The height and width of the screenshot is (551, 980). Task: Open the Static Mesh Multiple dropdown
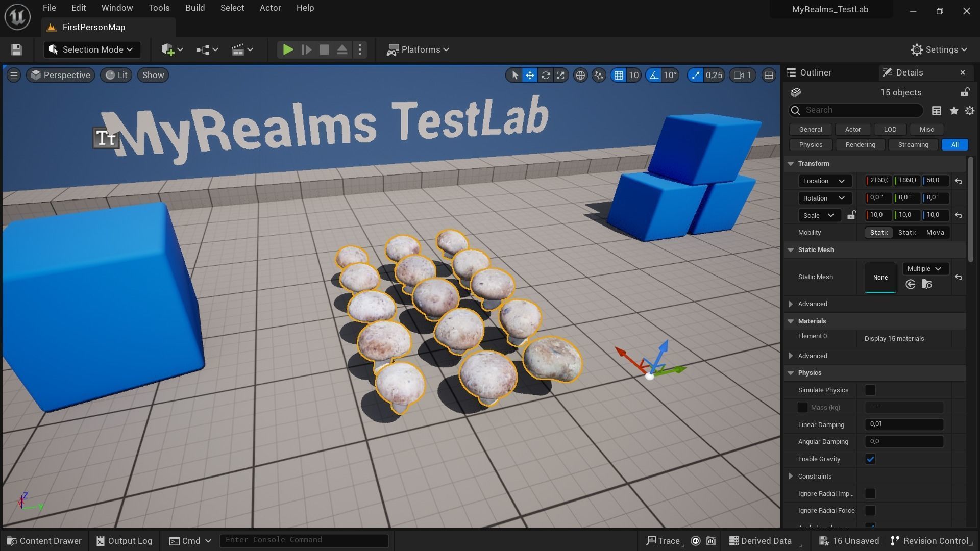pos(924,269)
